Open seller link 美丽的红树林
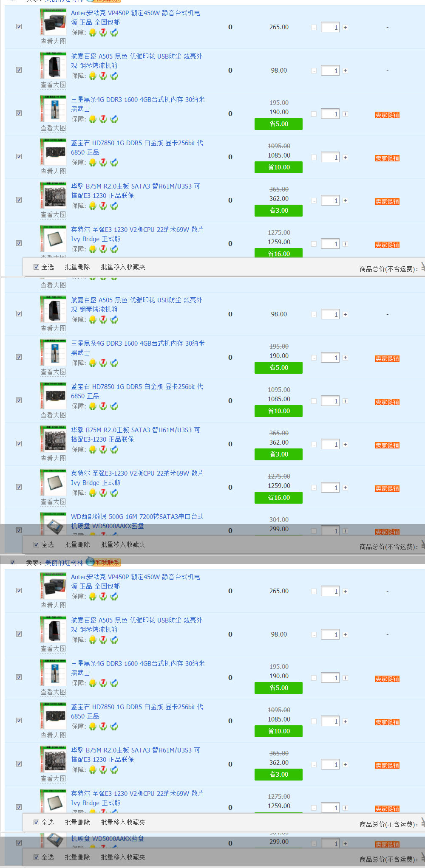Viewport: 425px width, 868px height. click(x=64, y=562)
